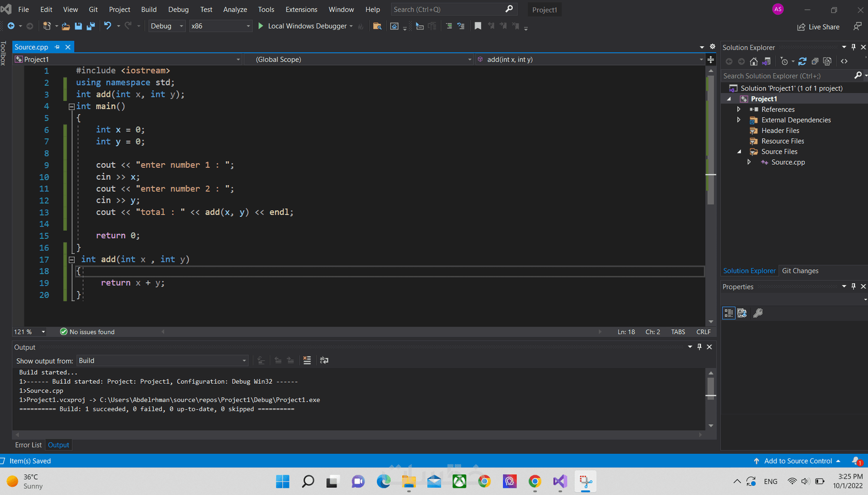
Task: Click the split editor window handle
Action: click(x=711, y=60)
